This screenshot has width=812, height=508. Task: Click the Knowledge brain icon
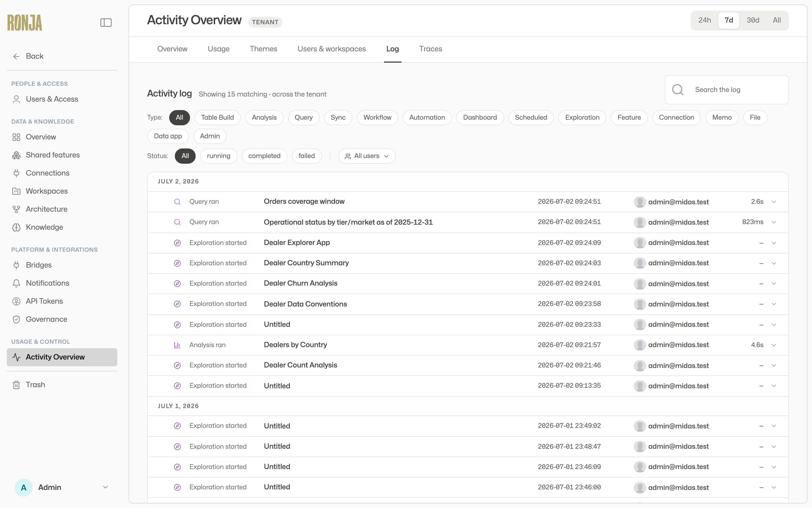(x=16, y=227)
